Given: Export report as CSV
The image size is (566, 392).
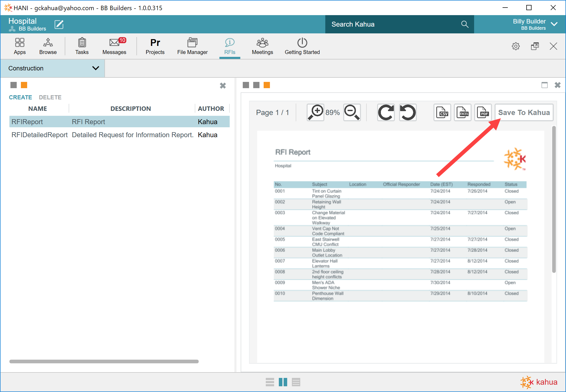Looking at the screenshot, I should 442,112.
